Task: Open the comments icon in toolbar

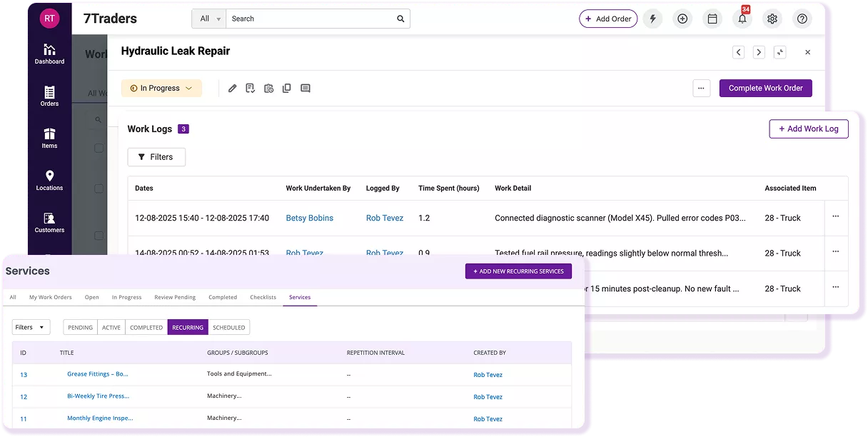Action: click(306, 89)
